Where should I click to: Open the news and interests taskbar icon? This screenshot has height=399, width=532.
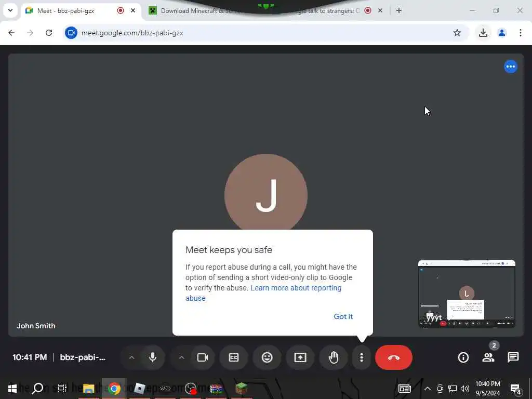click(x=404, y=389)
